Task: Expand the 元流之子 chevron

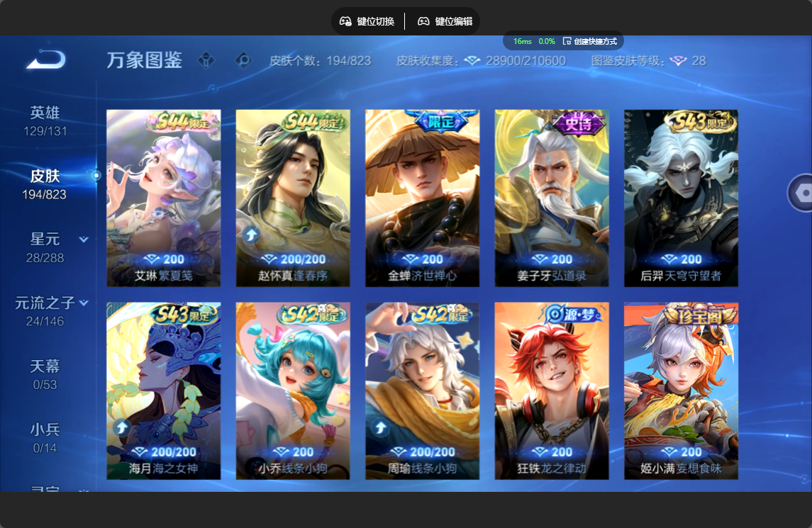Action: point(84,303)
